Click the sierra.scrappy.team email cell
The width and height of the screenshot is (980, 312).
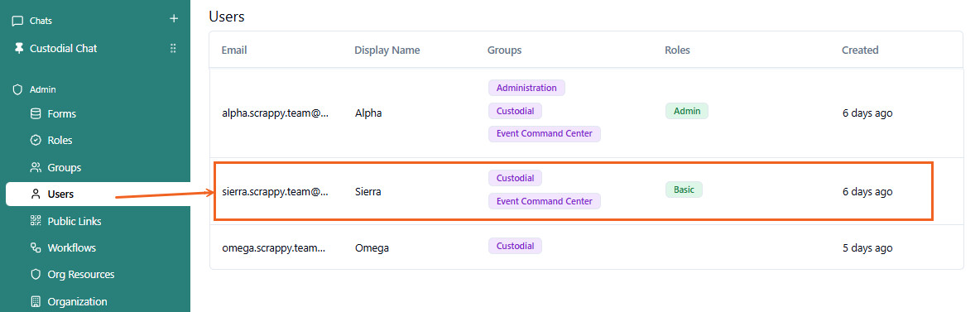(x=275, y=191)
